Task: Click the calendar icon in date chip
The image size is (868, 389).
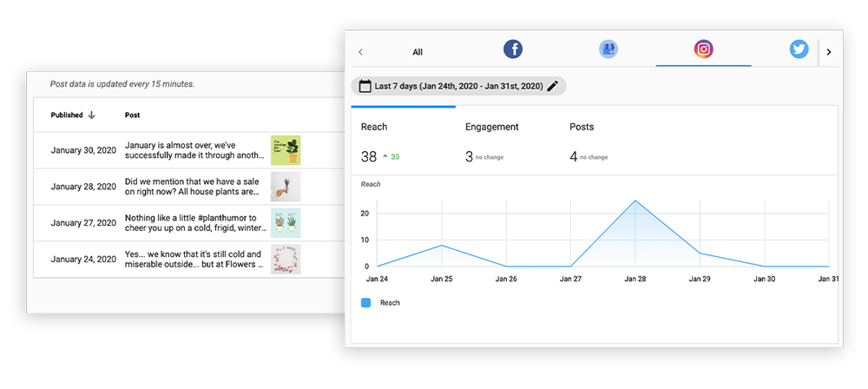Action: click(364, 86)
